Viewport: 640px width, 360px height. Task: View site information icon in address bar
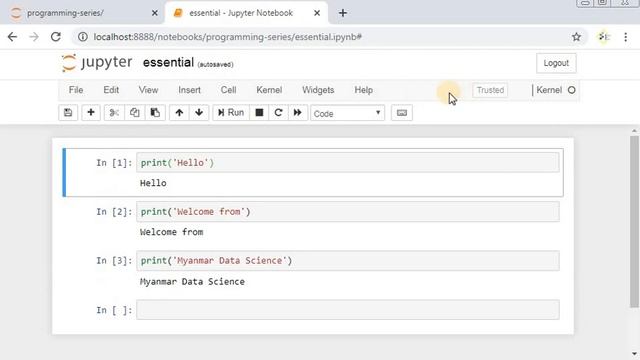click(x=83, y=37)
